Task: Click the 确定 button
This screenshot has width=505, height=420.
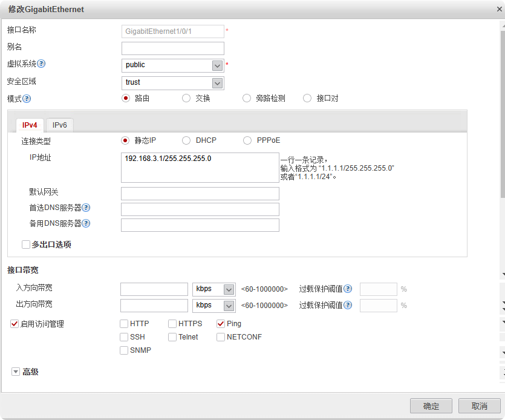Action: (431, 406)
